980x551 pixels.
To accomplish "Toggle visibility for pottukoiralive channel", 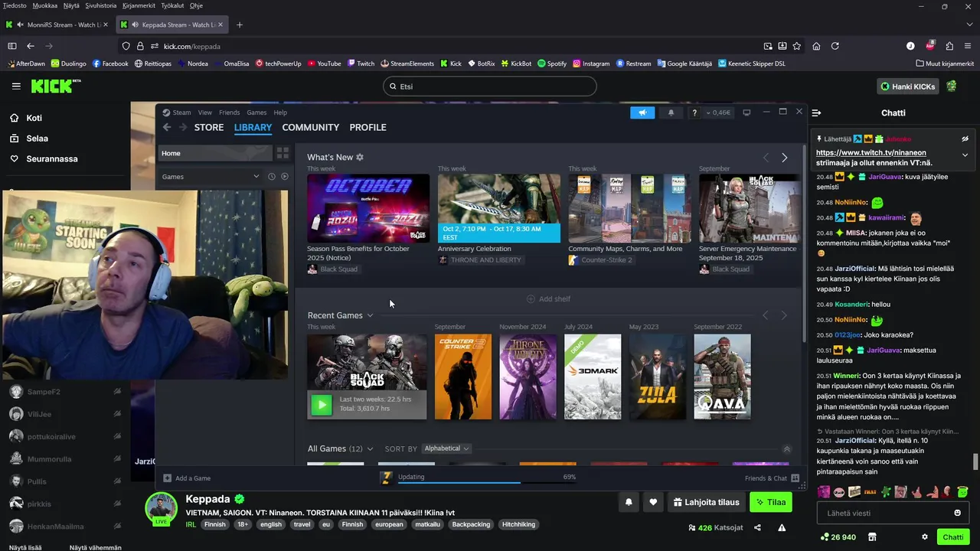I will 117,436.
